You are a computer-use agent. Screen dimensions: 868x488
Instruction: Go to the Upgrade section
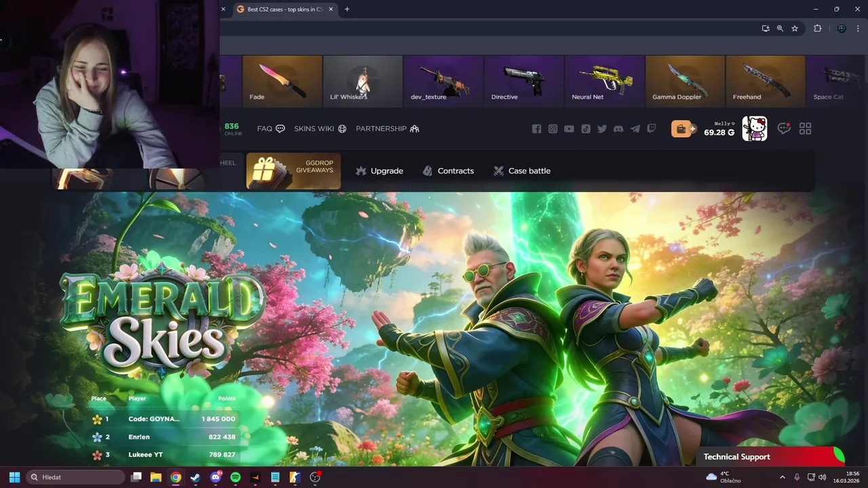(379, 171)
